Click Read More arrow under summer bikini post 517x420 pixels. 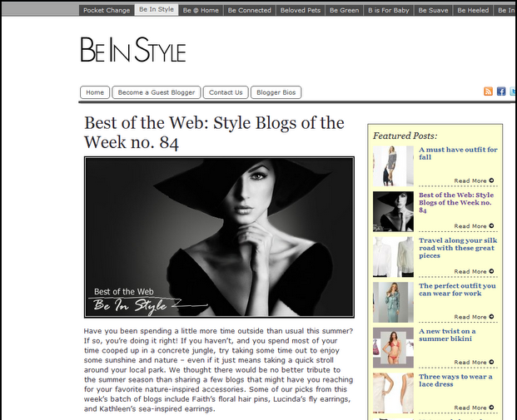click(x=491, y=362)
